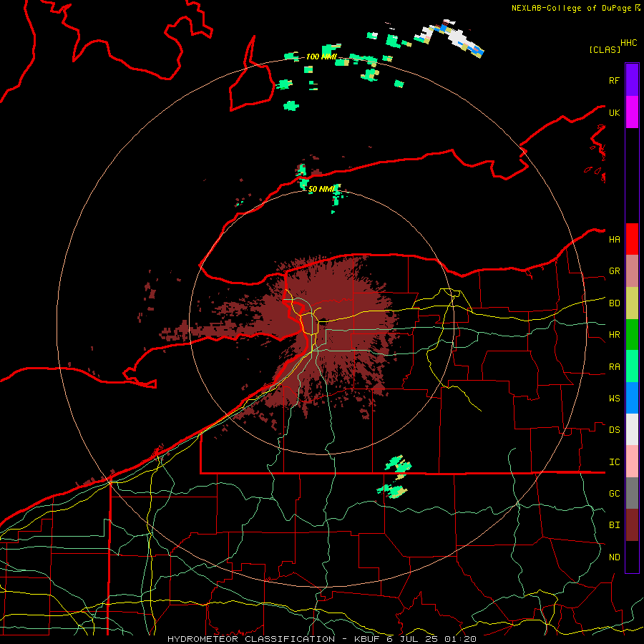Click the Hydrometeor Classification KBUF title text

321,639
